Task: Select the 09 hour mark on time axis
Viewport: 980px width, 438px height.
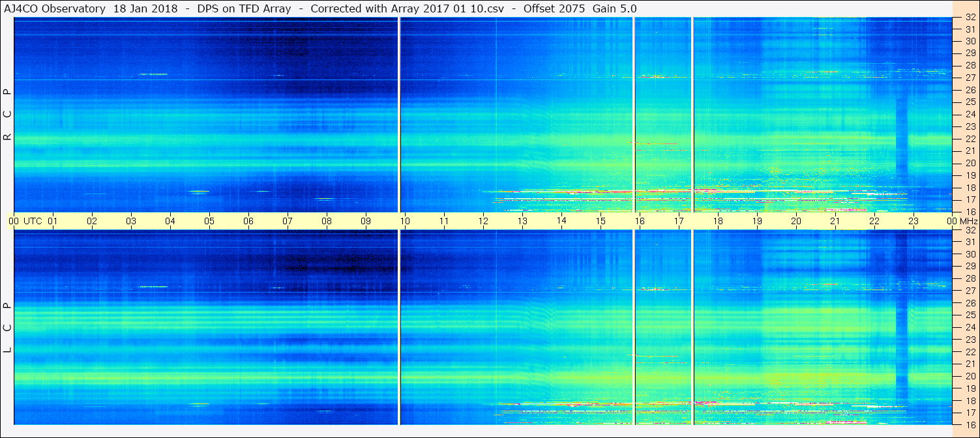Action: coord(366,222)
